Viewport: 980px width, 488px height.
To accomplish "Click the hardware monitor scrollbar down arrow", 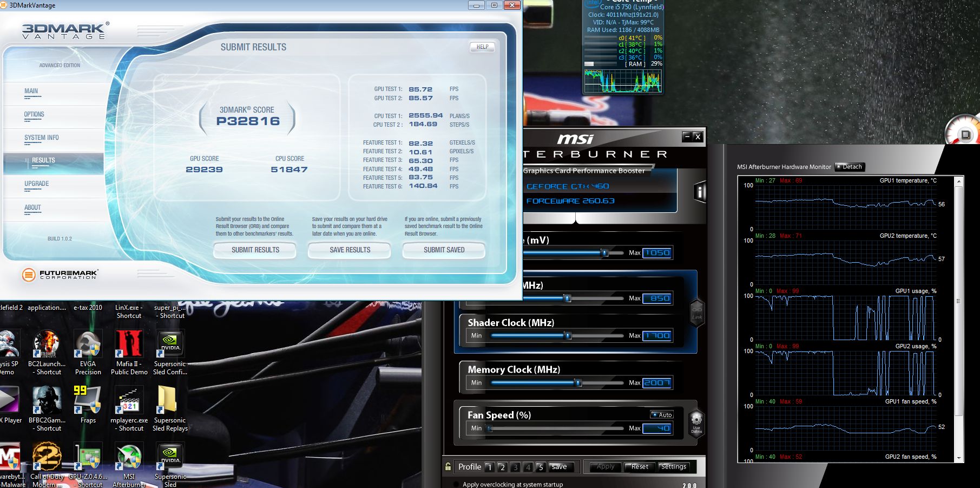I will pos(959,458).
